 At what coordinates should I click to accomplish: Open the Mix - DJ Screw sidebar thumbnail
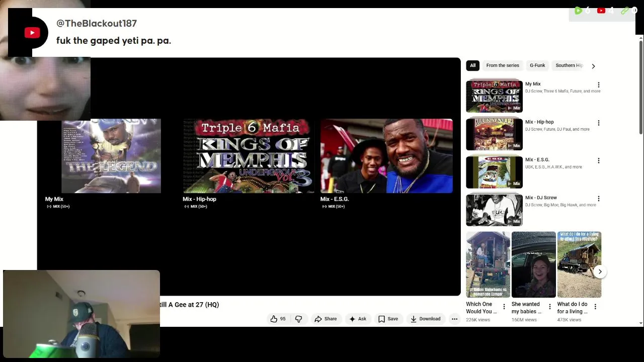click(x=494, y=210)
